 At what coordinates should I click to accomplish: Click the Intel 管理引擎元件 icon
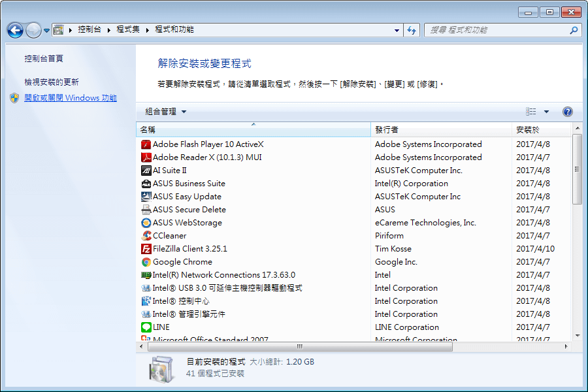[146, 314]
